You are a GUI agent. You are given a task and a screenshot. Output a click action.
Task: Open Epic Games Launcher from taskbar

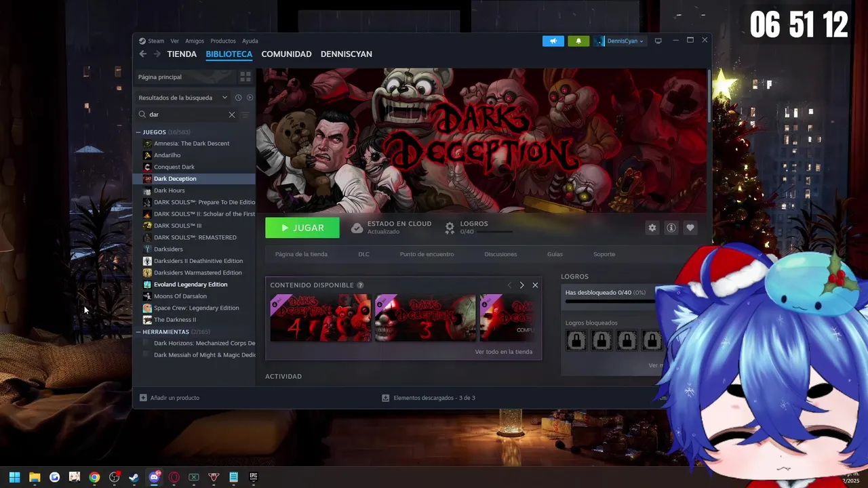[254, 477]
